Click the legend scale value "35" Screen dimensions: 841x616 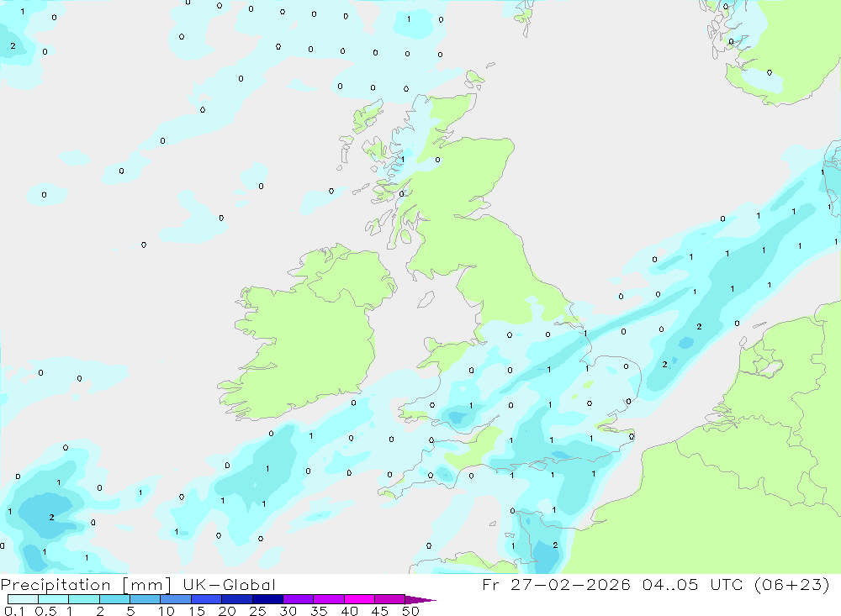[319, 611]
